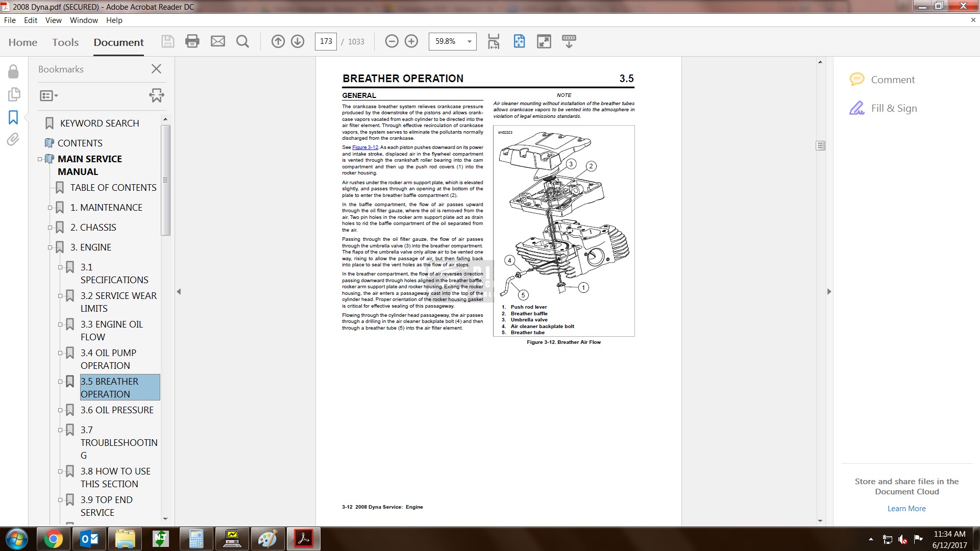This screenshot has width=980, height=551.
Task: Toggle the Bookmarks panel icon in sidebar
Action: click(x=13, y=117)
